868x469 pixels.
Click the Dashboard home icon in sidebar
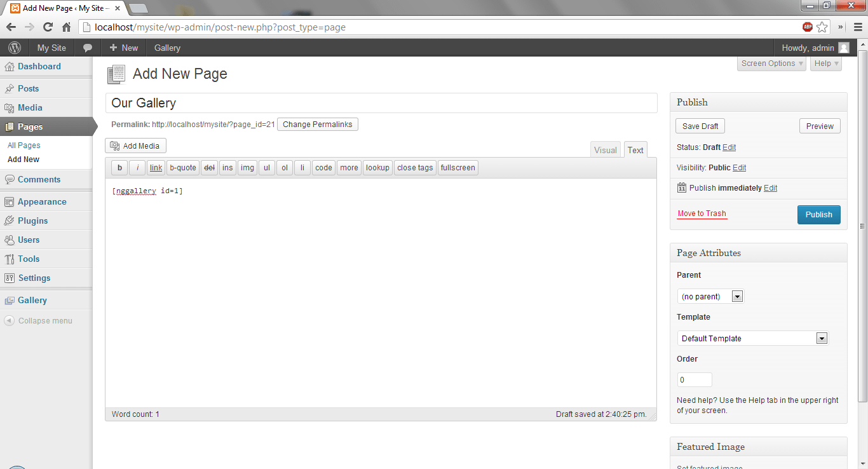pyautogui.click(x=10, y=67)
